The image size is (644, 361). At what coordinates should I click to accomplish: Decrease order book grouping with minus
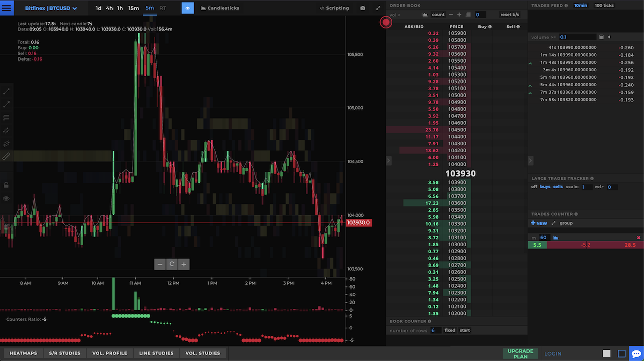451,14
